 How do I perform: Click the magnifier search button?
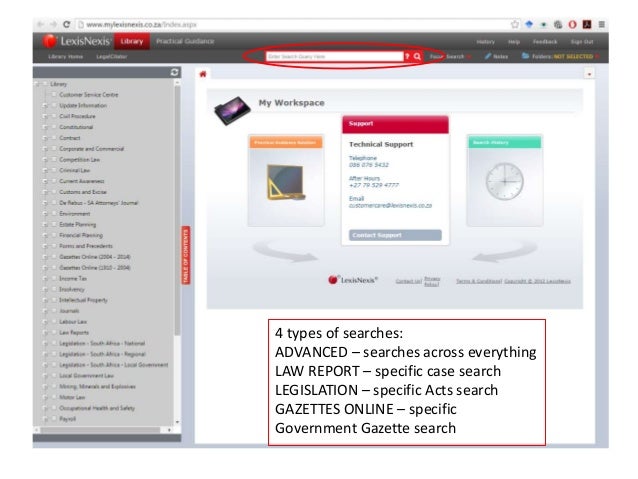tap(417, 56)
